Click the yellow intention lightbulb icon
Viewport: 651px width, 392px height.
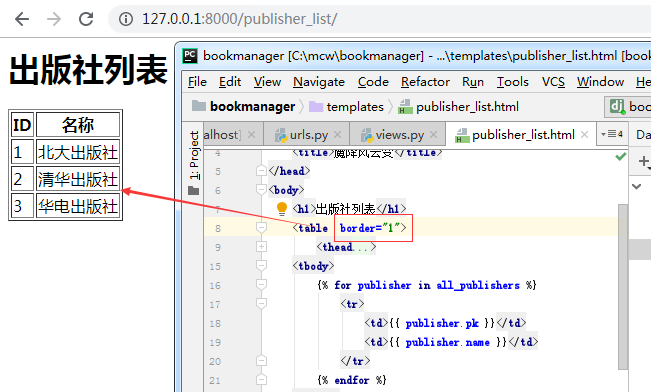[282, 208]
